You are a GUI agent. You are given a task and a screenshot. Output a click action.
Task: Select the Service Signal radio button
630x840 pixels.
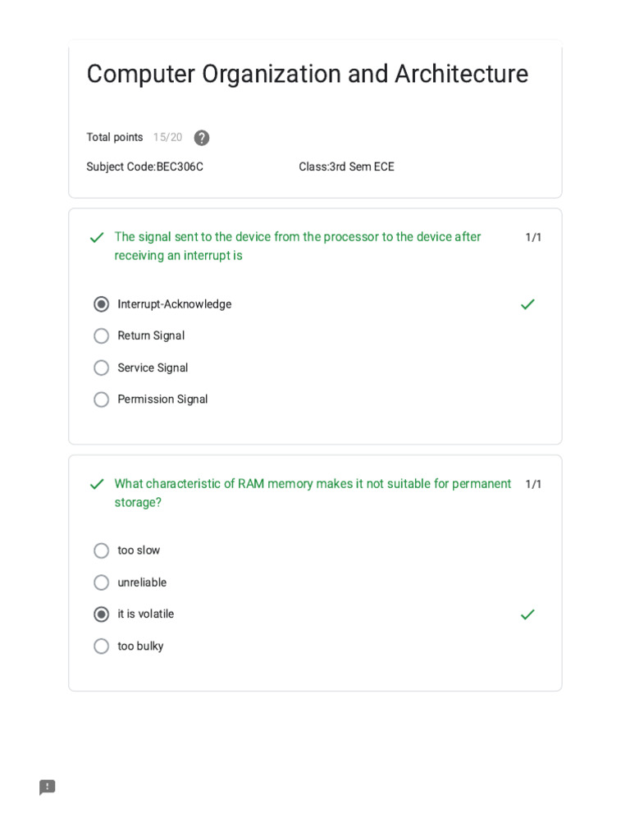[x=102, y=368]
